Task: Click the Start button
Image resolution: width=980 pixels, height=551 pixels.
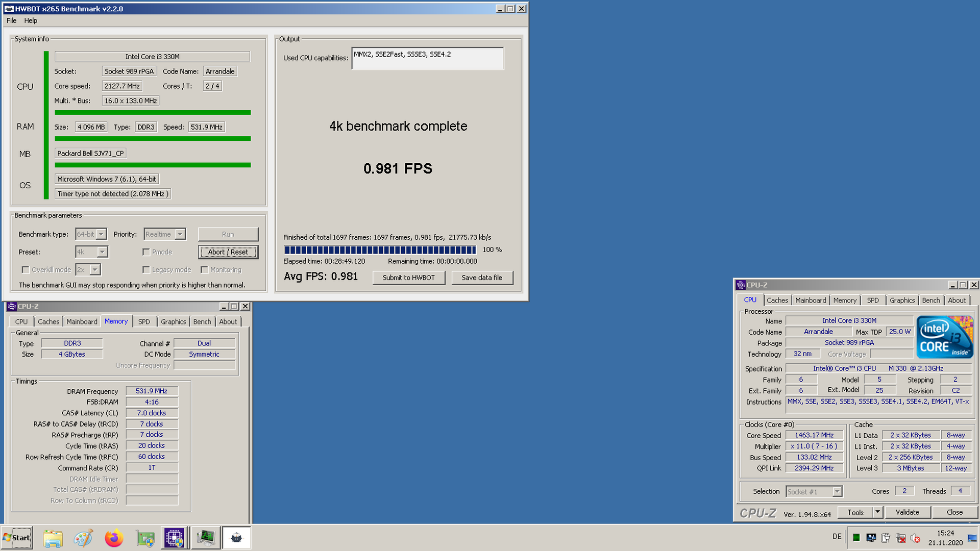Action: pos(17,538)
